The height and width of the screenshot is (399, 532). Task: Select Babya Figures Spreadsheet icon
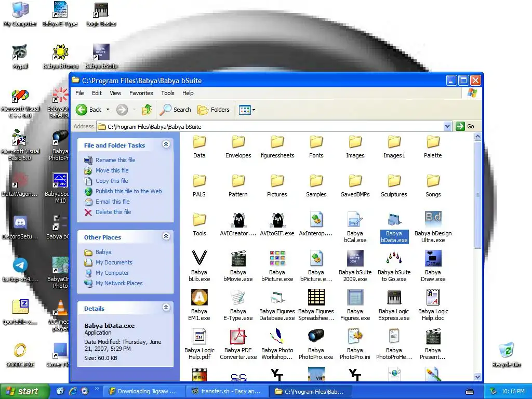coord(316,298)
